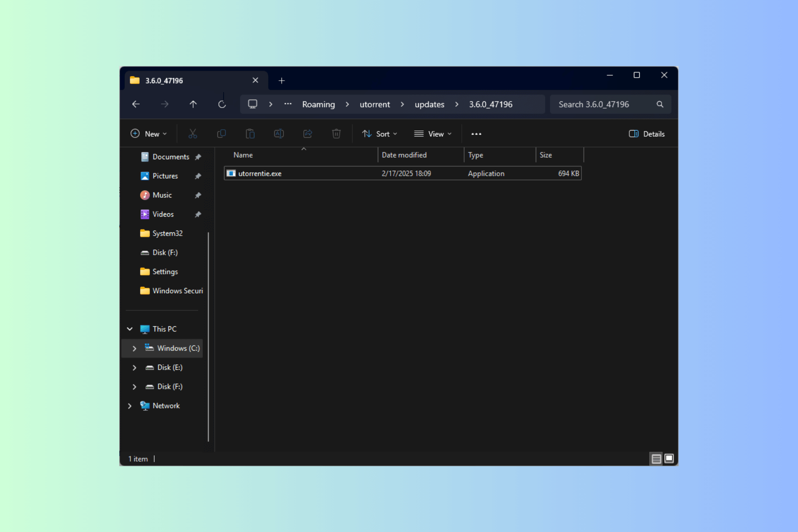Click the Application type cell
This screenshot has width=798, height=532.
(486, 173)
